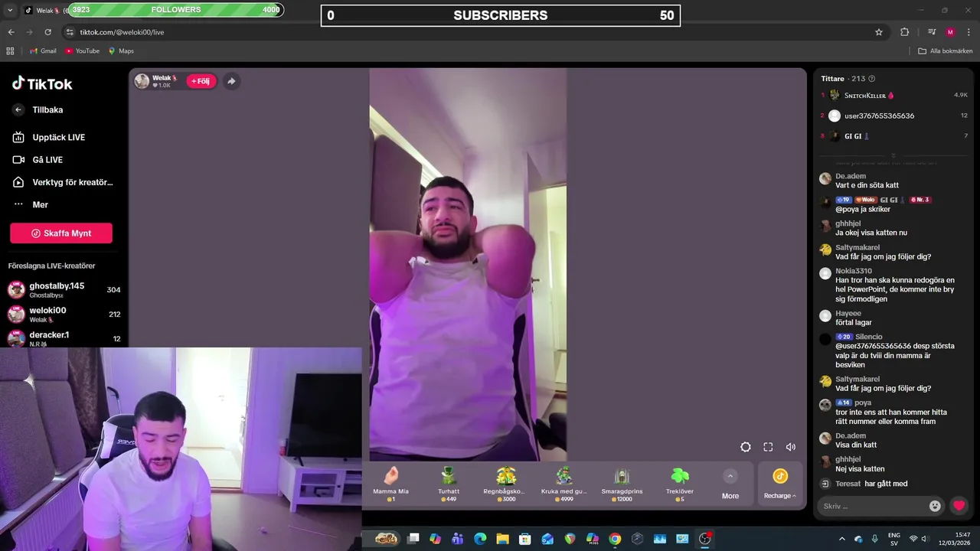Open Chrome three-dot menu

coord(969,32)
